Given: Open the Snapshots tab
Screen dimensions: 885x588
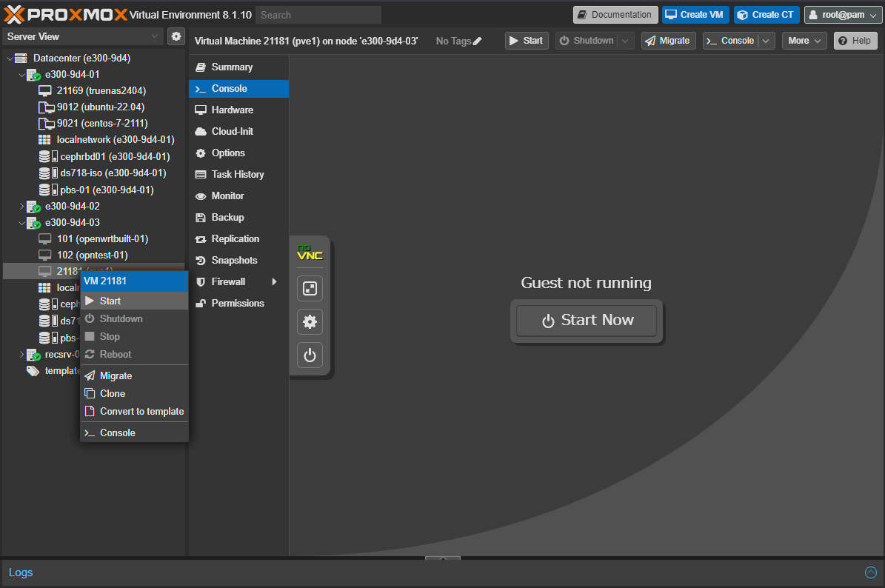Looking at the screenshot, I should 238,260.
